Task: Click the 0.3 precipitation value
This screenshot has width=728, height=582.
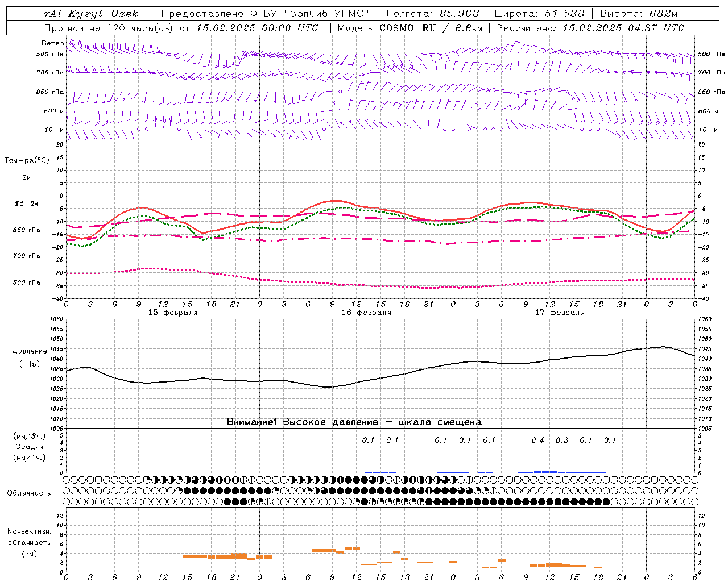Action: coord(562,440)
